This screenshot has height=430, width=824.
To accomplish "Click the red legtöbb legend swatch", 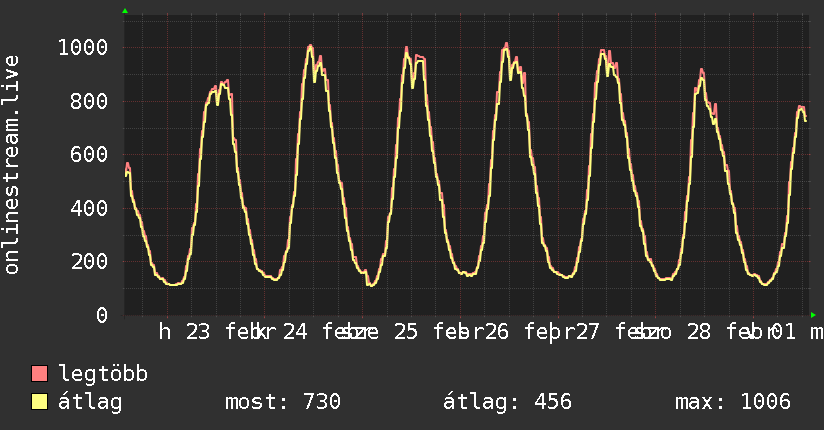I will pyautogui.click(x=40, y=375).
